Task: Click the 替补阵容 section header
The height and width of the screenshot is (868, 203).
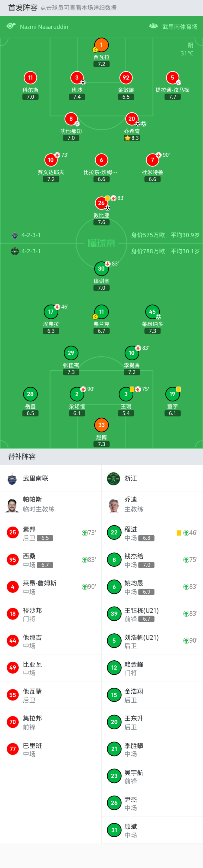Action: pyautogui.click(x=22, y=456)
